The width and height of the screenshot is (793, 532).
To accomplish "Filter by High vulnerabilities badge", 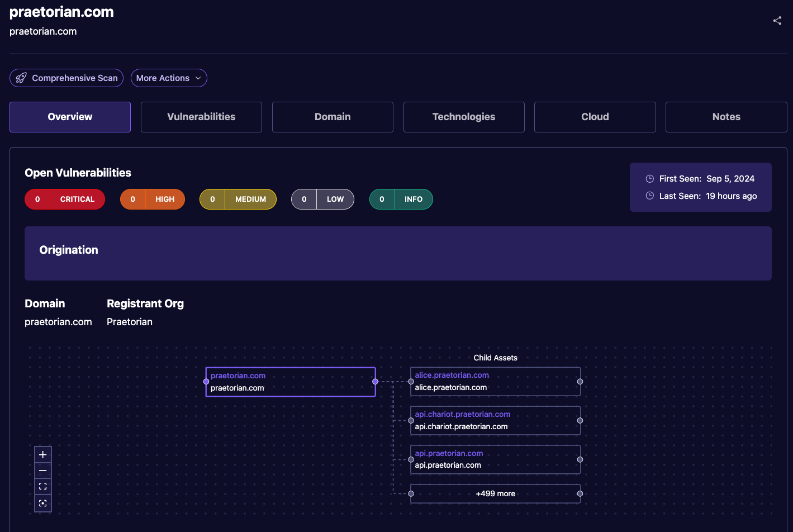I will (x=153, y=199).
